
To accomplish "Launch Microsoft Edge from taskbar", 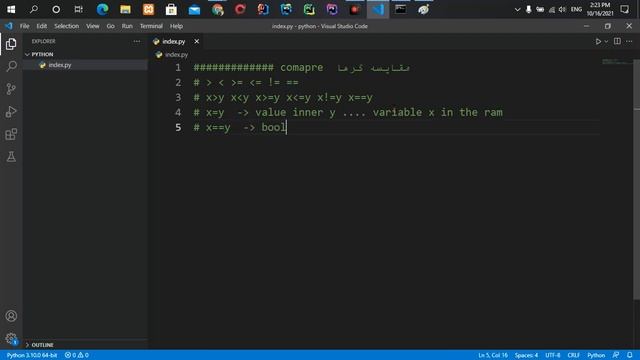I will click(102, 9).
